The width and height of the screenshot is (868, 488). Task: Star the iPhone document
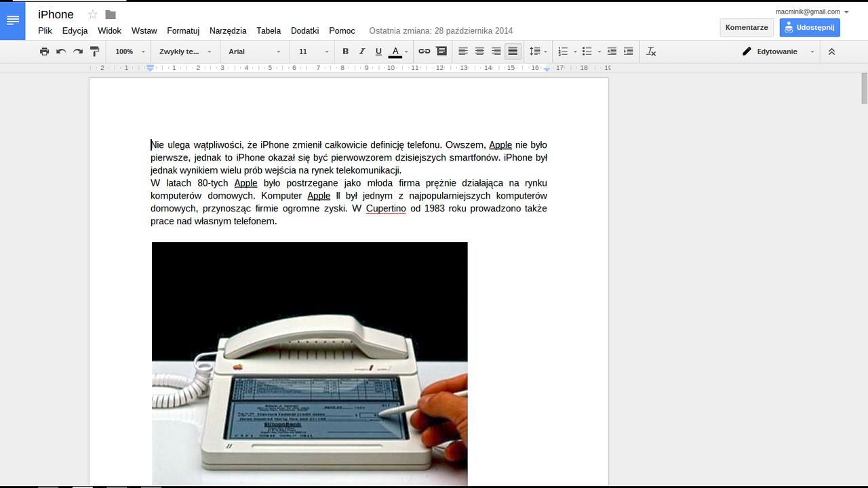pyautogui.click(x=93, y=15)
